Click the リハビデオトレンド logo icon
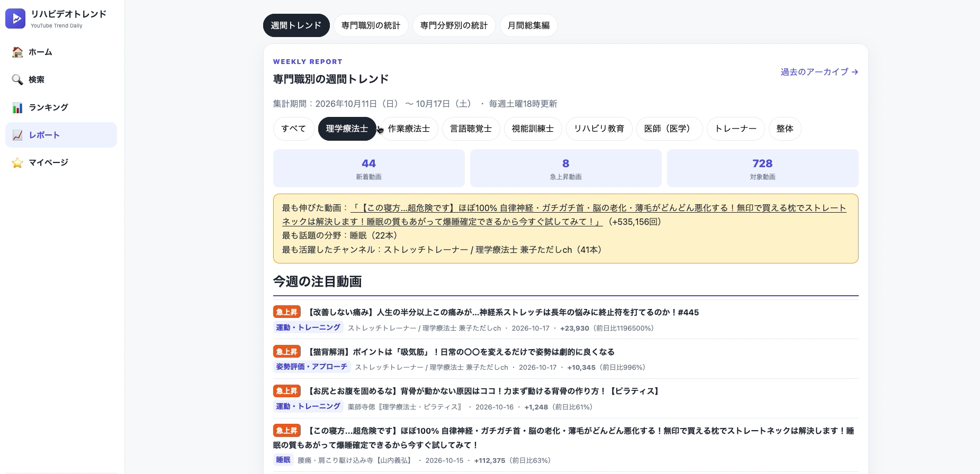The height and width of the screenshot is (474, 980). [15, 19]
